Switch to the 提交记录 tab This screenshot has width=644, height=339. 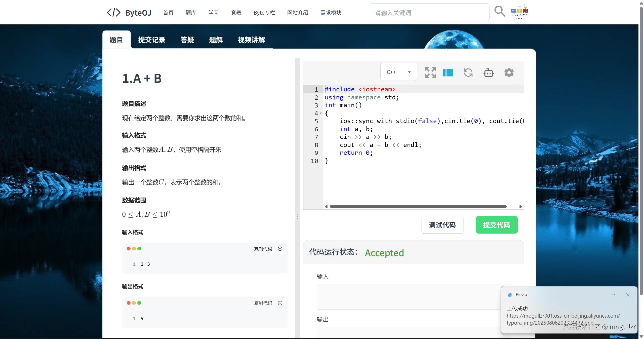pyautogui.click(x=151, y=40)
